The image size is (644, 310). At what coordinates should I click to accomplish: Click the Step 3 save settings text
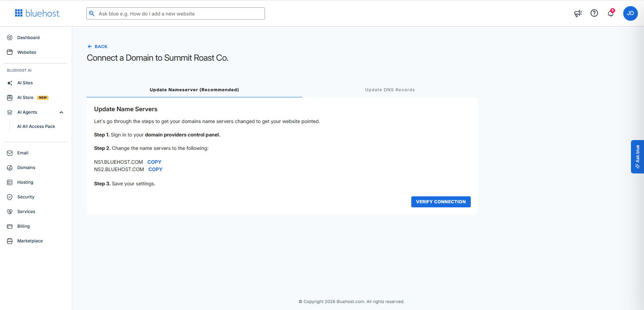[x=125, y=184]
